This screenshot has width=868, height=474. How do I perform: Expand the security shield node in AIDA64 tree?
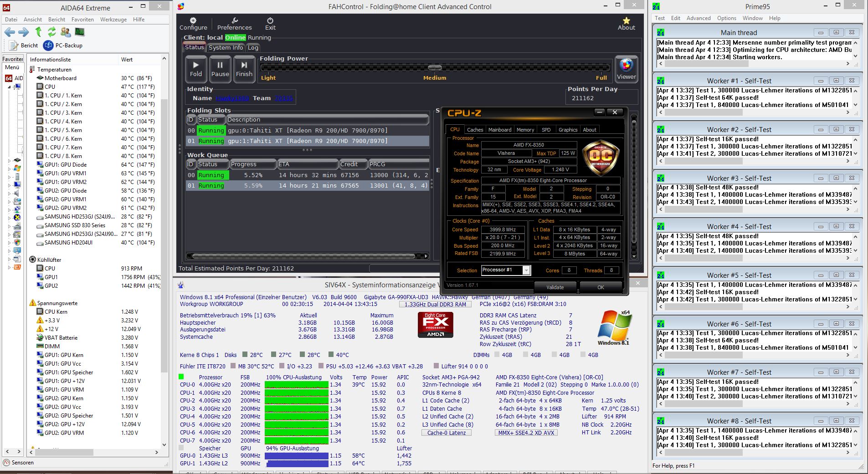tap(9, 242)
